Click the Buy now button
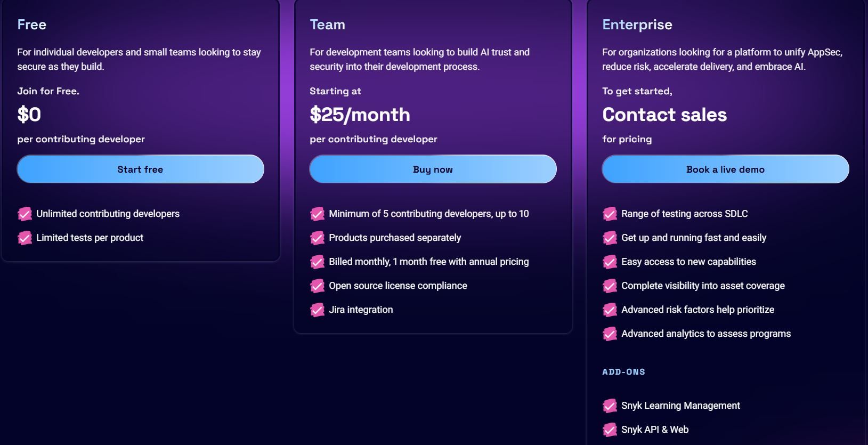The image size is (868, 445). pos(433,169)
